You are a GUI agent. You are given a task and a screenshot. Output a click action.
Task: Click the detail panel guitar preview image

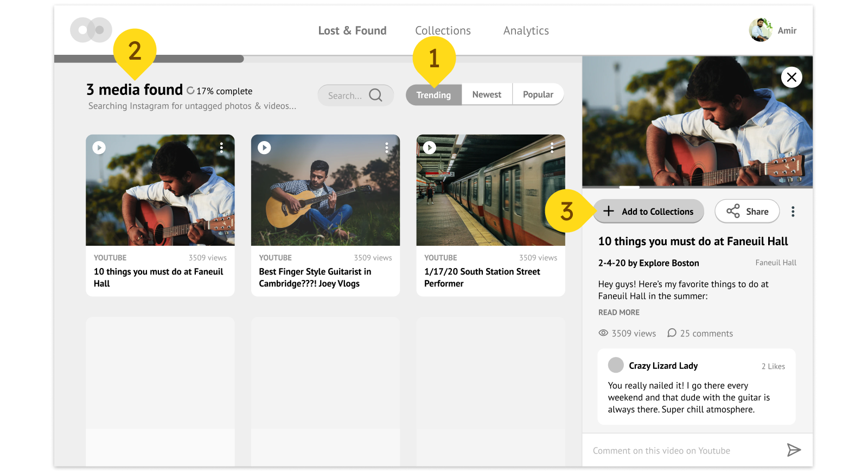pos(697,122)
